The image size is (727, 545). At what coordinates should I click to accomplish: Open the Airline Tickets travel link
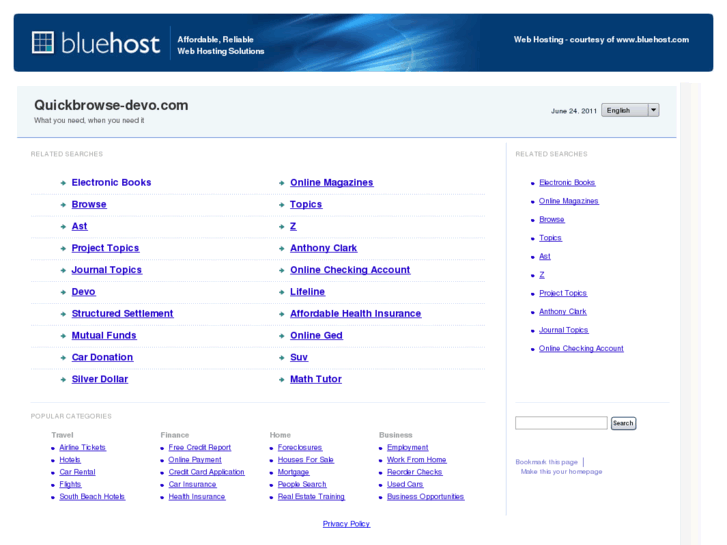83,448
